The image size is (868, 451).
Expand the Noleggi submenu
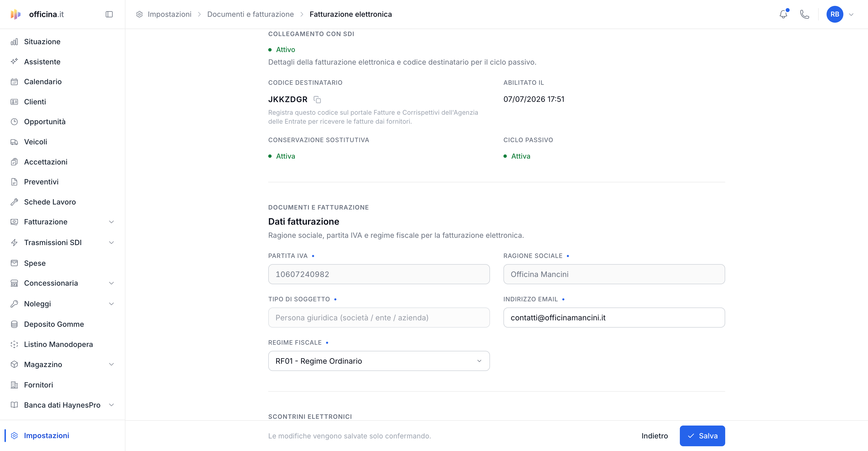tap(111, 304)
